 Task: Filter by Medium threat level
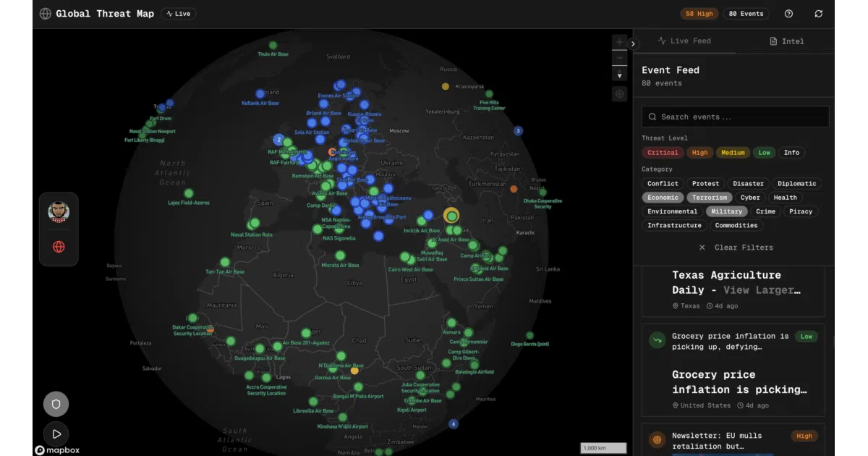tap(733, 153)
